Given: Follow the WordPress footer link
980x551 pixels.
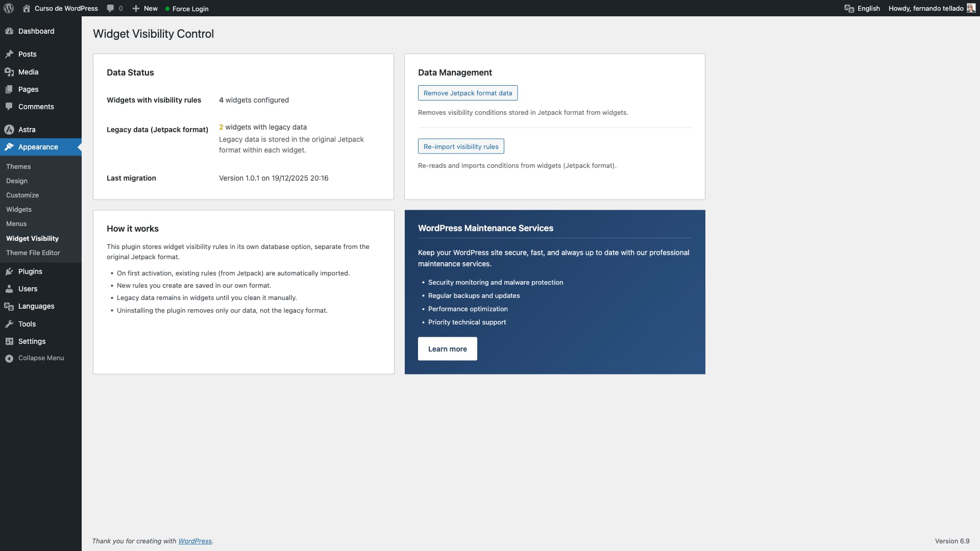Looking at the screenshot, I should pos(194,541).
